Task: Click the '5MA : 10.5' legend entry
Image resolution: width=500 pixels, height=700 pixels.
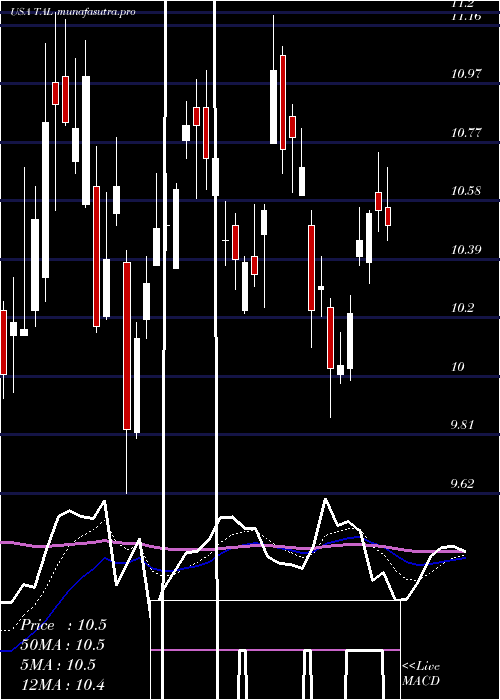Action: point(58,665)
